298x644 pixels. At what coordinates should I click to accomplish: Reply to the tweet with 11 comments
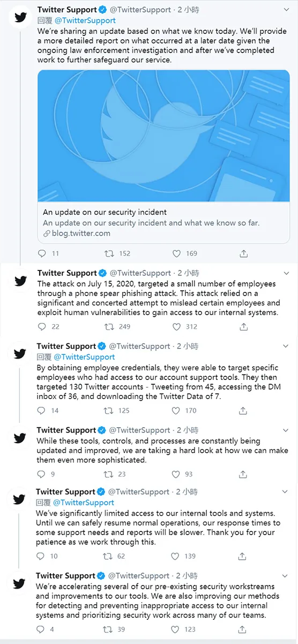(x=42, y=253)
